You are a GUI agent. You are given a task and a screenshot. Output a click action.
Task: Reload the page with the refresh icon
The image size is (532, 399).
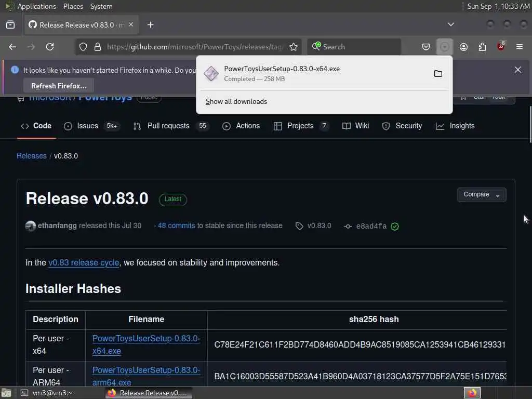[50, 47]
